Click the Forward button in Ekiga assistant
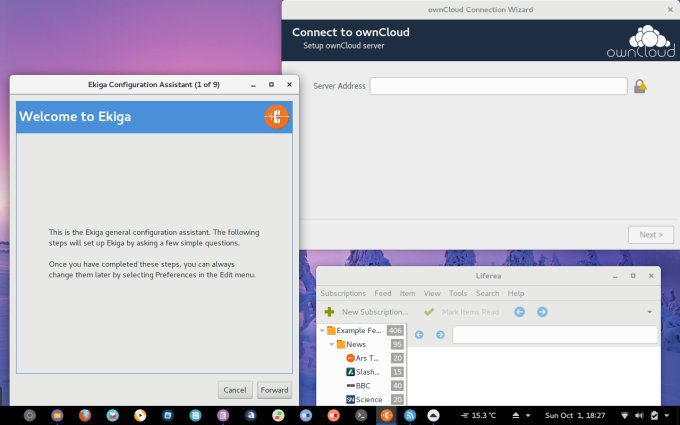The image size is (680, 425). (x=274, y=390)
